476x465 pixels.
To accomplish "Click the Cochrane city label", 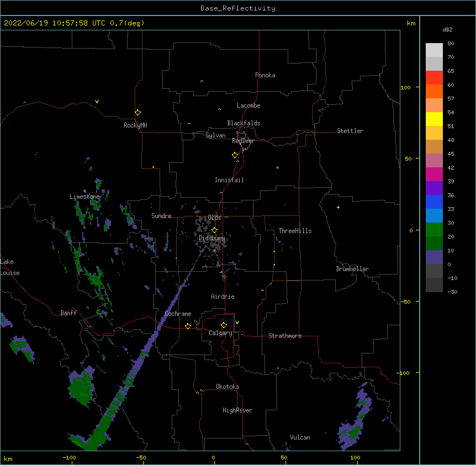I will point(178,314).
